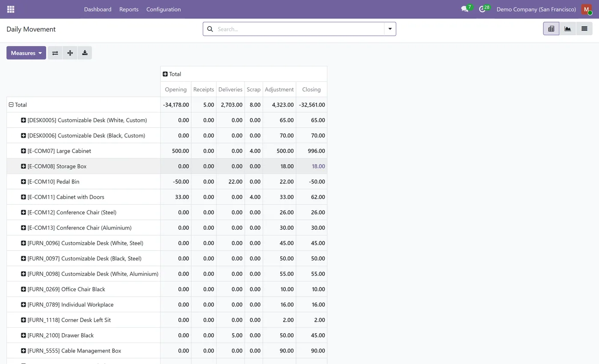Sort by the Closing column header
The height and width of the screenshot is (364, 599).
[311, 89]
